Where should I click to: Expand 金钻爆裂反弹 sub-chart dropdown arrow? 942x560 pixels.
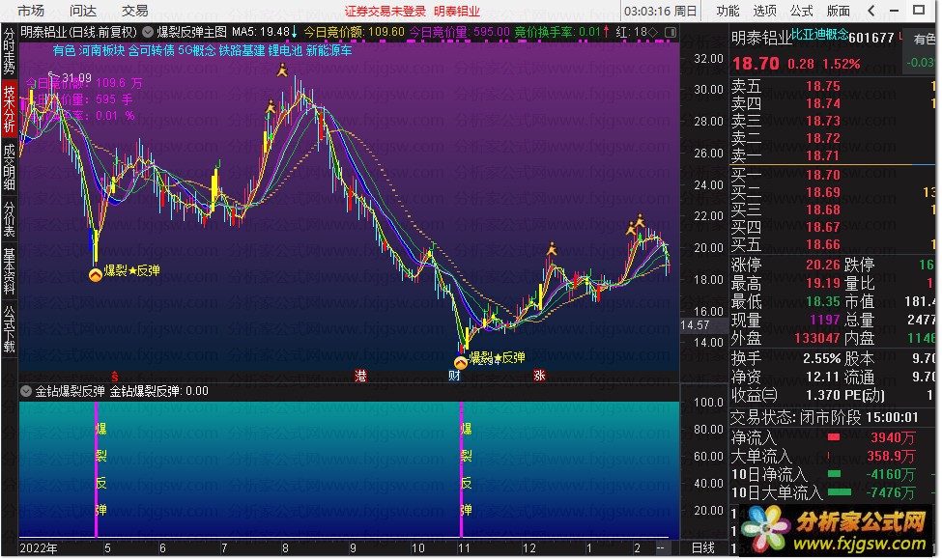pyautogui.click(x=26, y=391)
